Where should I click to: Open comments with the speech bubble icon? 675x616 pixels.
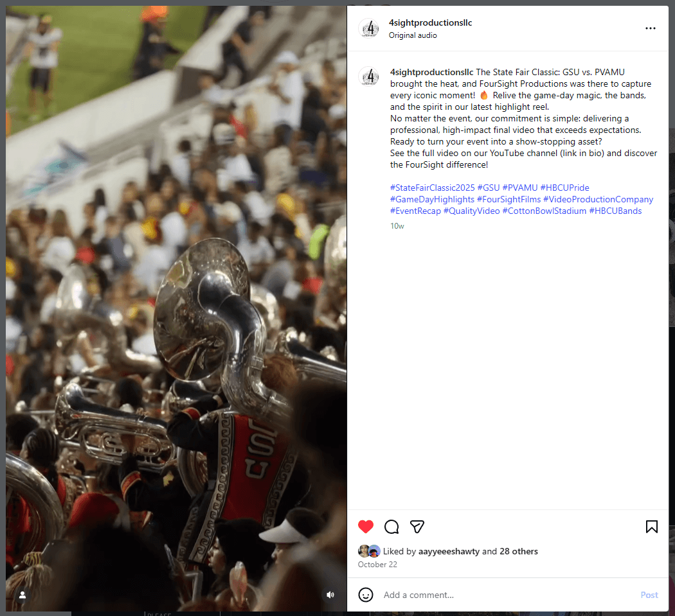[x=392, y=527]
